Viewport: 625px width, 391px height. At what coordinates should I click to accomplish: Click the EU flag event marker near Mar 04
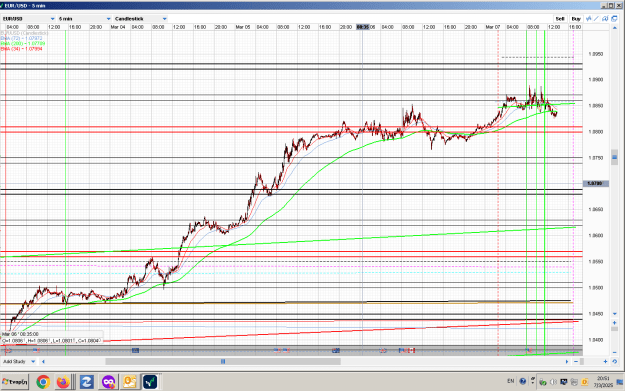[x=135, y=350]
